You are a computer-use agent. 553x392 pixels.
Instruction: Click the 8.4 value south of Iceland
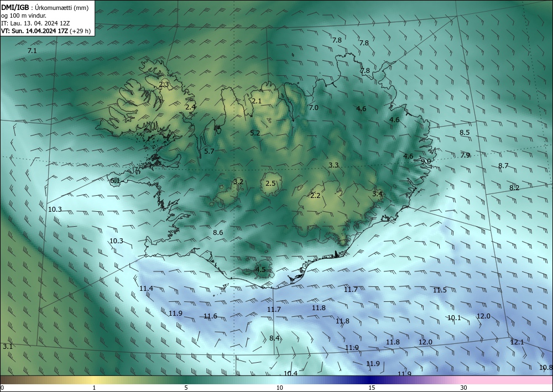274,338
